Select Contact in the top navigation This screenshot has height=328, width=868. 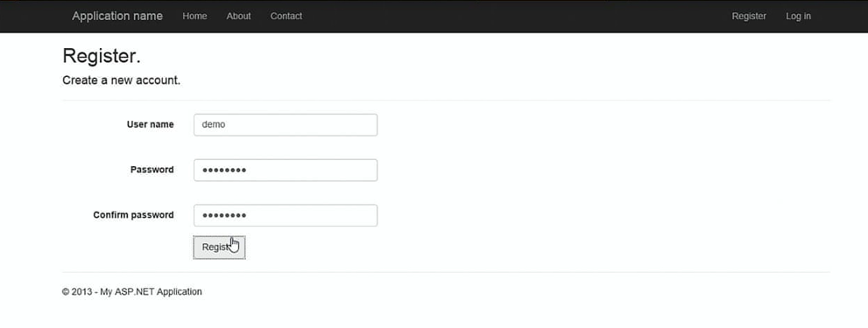286,16
